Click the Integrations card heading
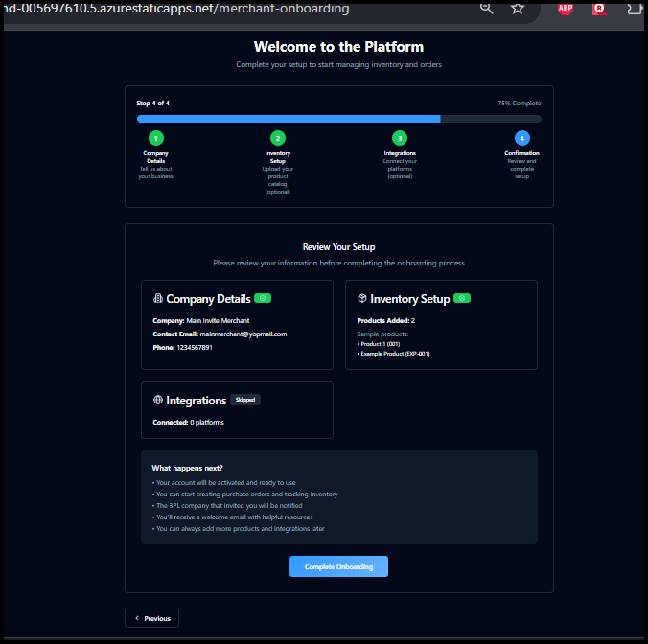The image size is (648, 644). [197, 401]
